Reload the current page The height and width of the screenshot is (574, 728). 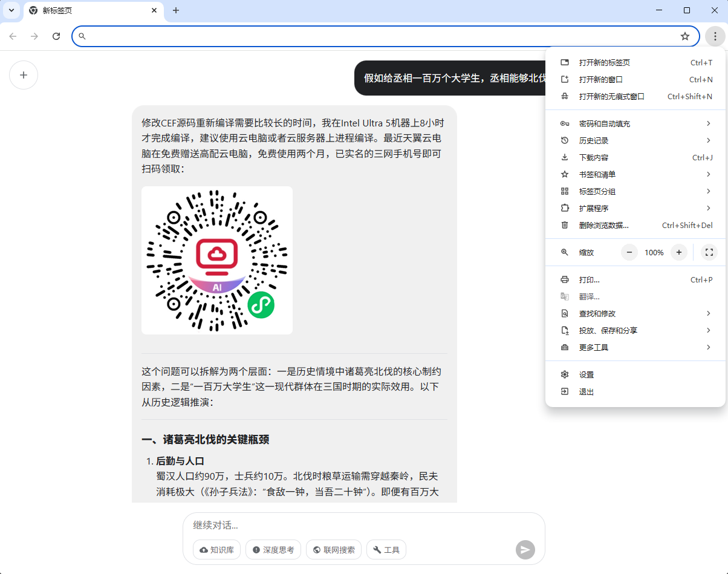coord(56,36)
